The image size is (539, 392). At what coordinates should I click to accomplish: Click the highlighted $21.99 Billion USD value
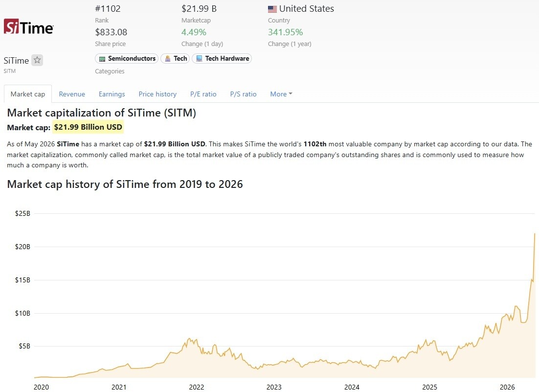click(x=88, y=127)
